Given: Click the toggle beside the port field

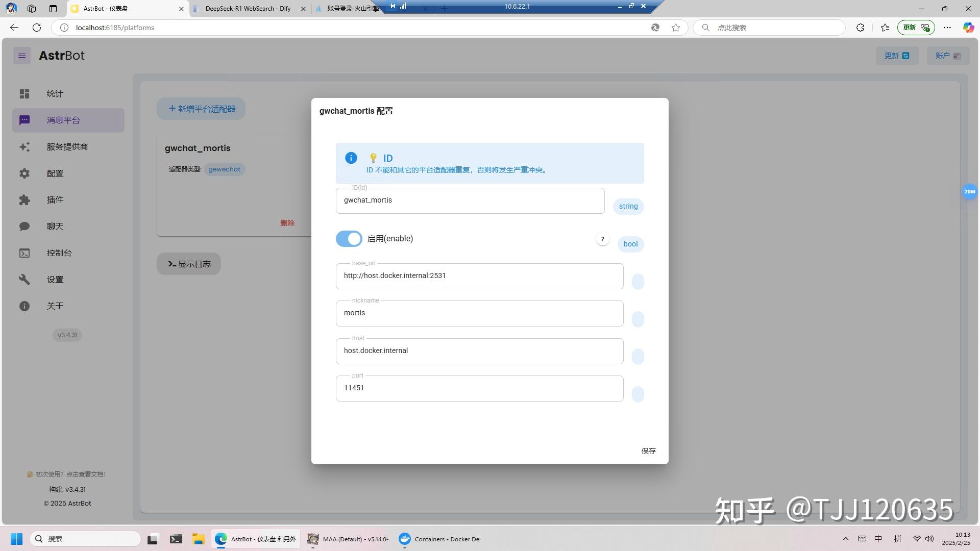Looking at the screenshot, I should (x=638, y=394).
